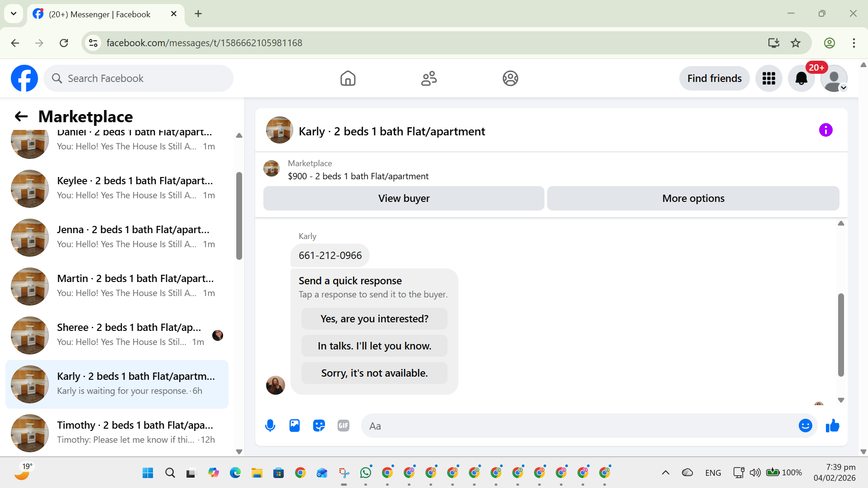The image size is (868, 488).
Task: Open the Friends icon in top navigation
Action: [x=429, y=78]
